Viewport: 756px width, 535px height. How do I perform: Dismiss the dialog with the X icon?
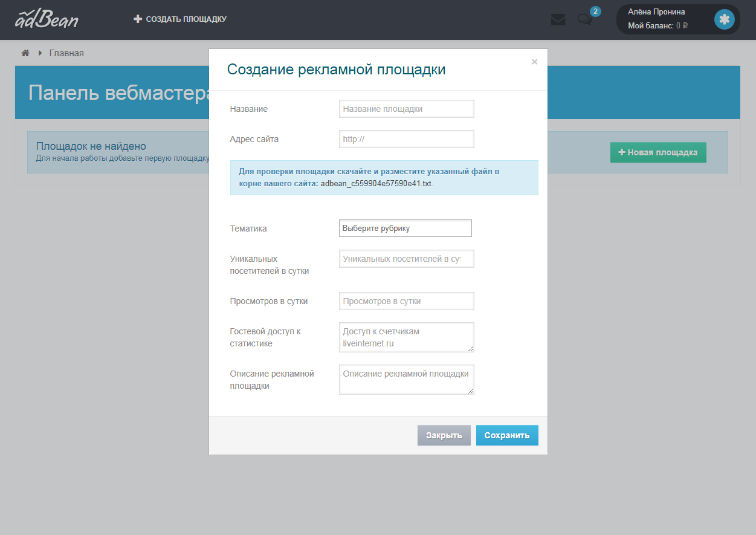pos(534,61)
